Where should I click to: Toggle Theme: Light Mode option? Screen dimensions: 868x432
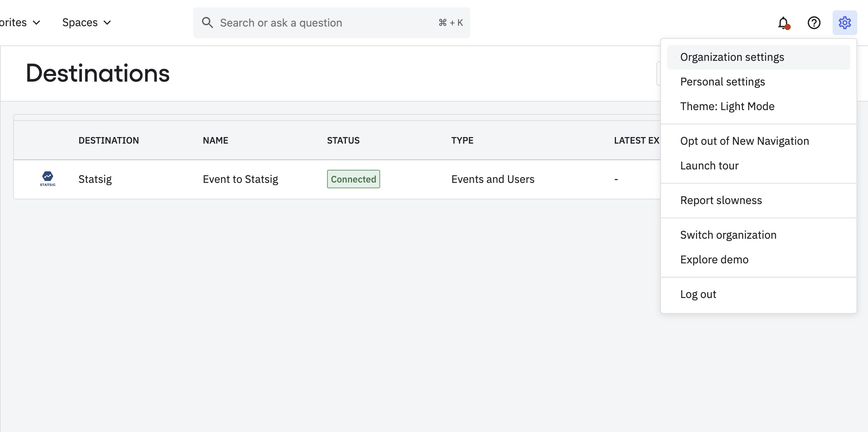(x=727, y=106)
